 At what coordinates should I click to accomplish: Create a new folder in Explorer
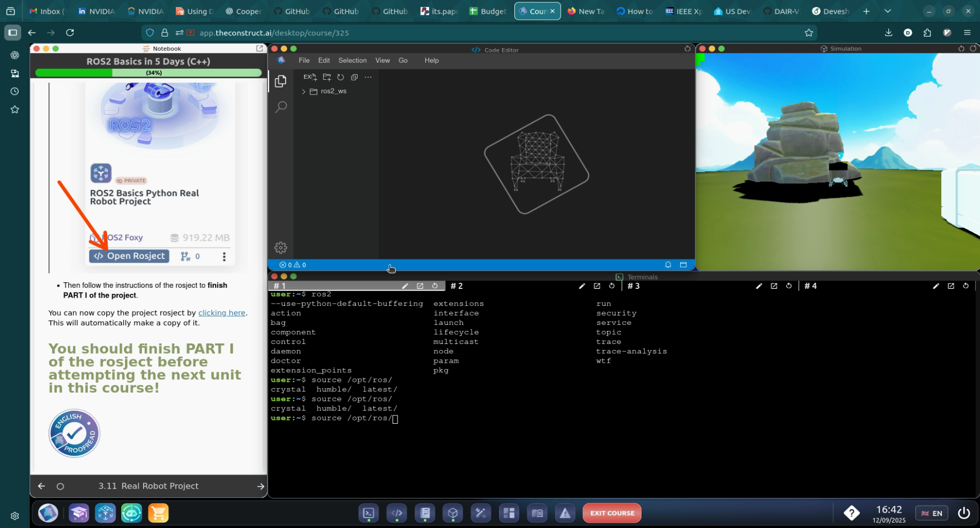pyautogui.click(x=327, y=77)
